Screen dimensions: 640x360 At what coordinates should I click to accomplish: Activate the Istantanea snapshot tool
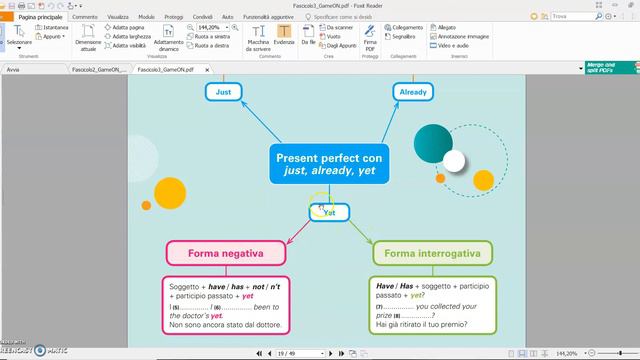(x=52, y=27)
